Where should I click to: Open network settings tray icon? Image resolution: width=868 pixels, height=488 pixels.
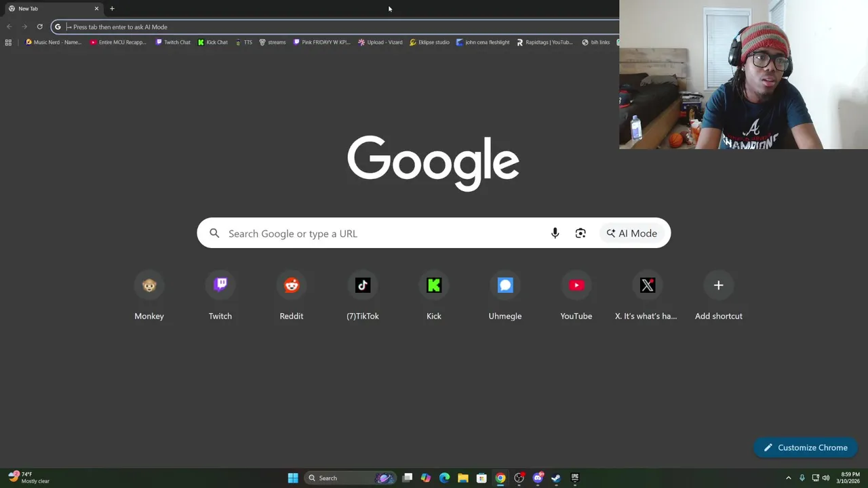point(815,478)
